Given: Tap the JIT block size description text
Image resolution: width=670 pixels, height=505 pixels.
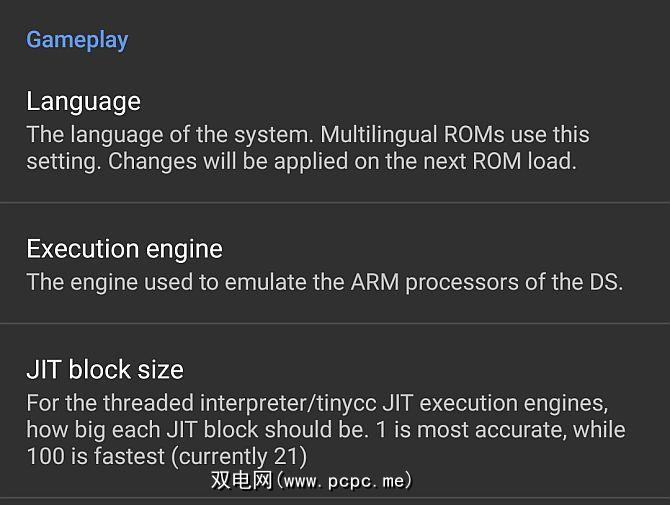Looking at the screenshot, I should [325, 430].
